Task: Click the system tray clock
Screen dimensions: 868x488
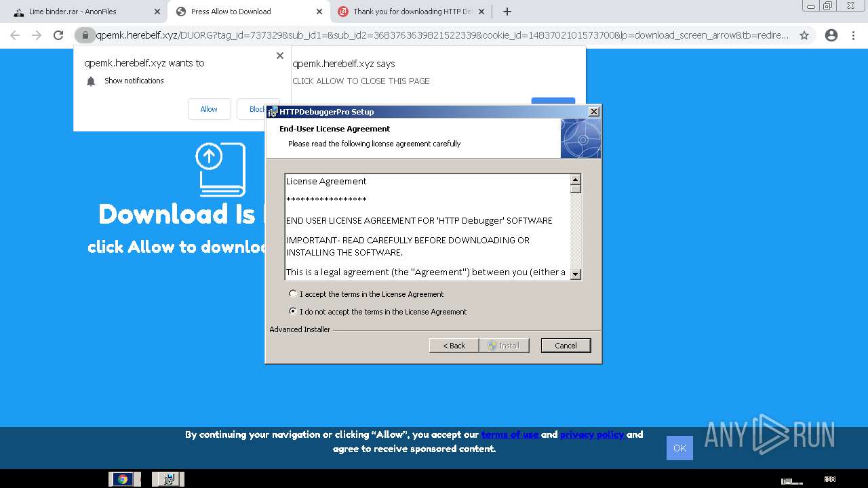Action: [830, 479]
